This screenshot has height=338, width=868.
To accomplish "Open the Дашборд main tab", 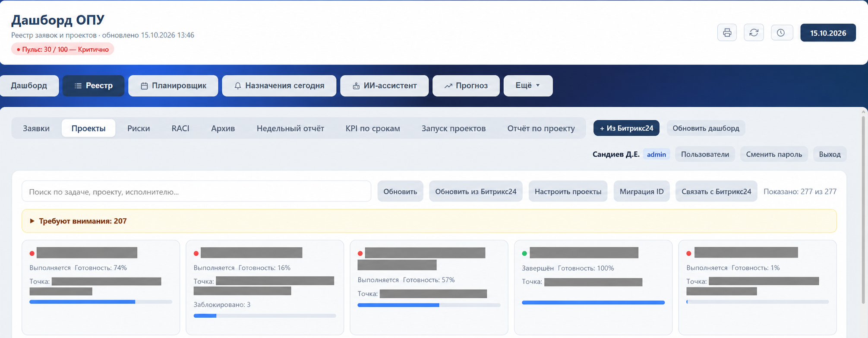I will (29, 86).
